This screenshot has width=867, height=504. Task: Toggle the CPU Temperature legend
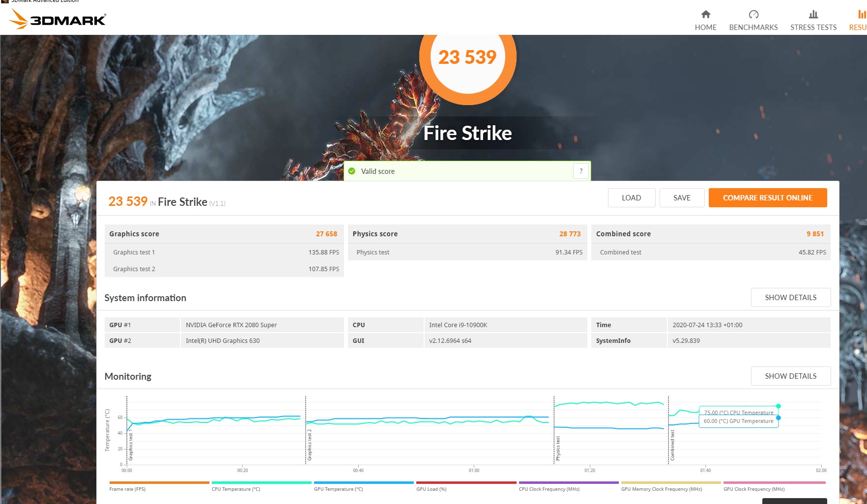click(261, 486)
